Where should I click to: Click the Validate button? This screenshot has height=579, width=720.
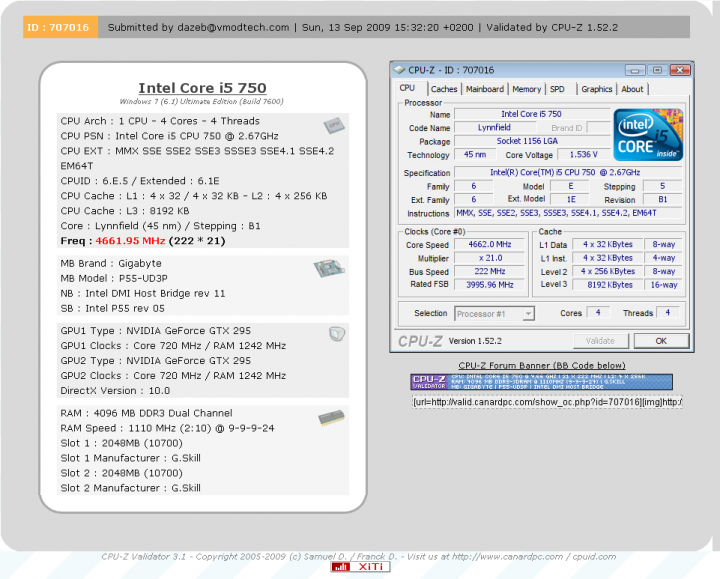[601, 341]
